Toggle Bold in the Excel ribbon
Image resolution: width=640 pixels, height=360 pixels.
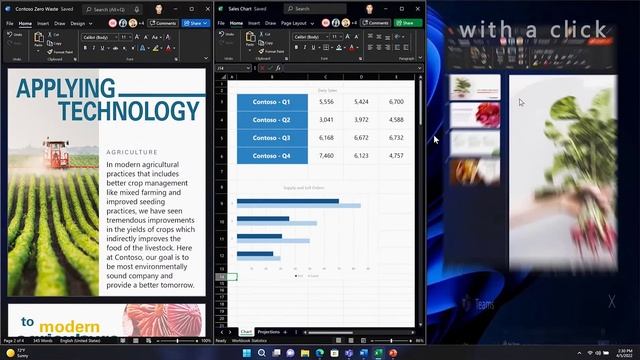296,48
